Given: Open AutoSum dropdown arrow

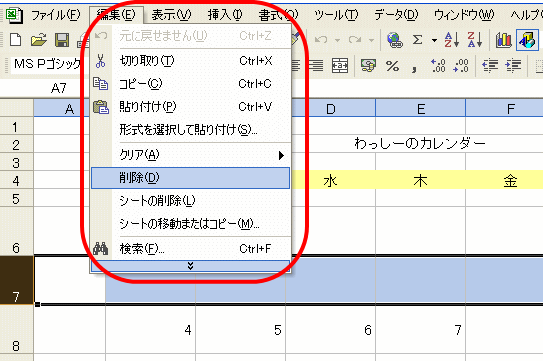Looking at the screenshot, I should click(x=434, y=41).
